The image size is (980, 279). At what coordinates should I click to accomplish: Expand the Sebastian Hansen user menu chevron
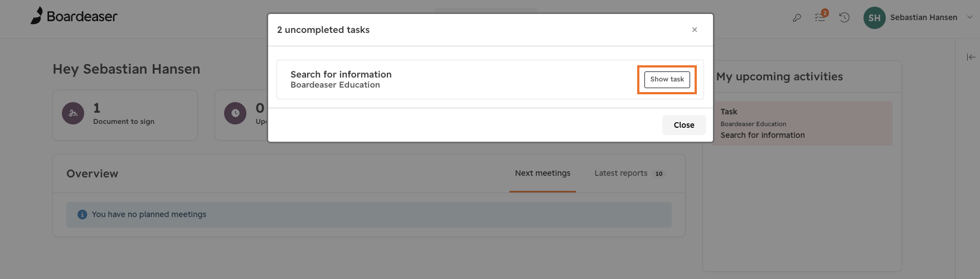tap(969, 17)
